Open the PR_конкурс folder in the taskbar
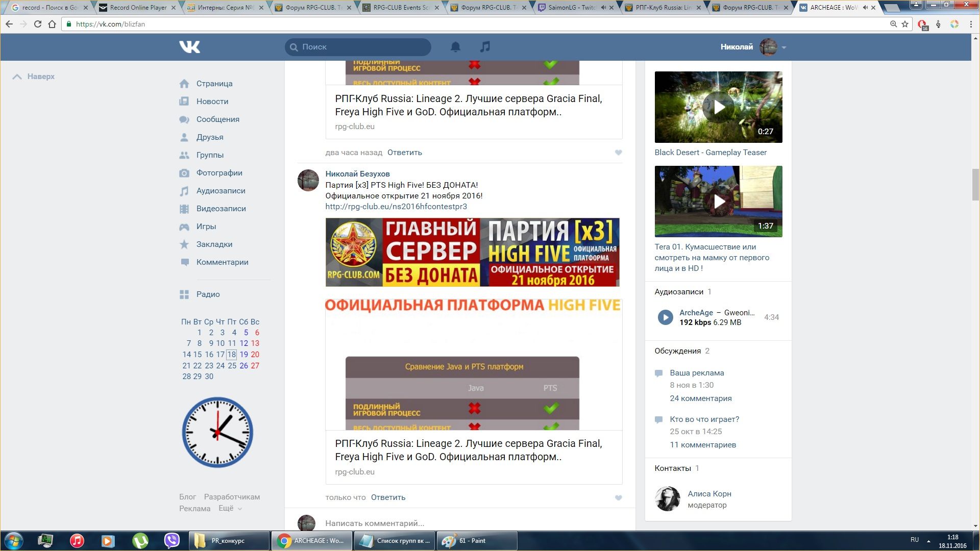The width and height of the screenshot is (980, 551). point(230,541)
